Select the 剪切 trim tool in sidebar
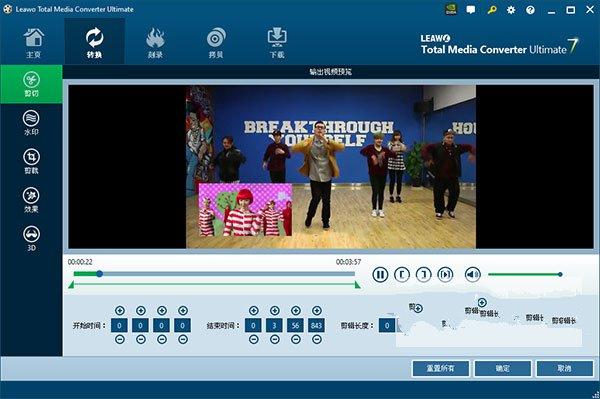600x399 pixels. (31, 84)
